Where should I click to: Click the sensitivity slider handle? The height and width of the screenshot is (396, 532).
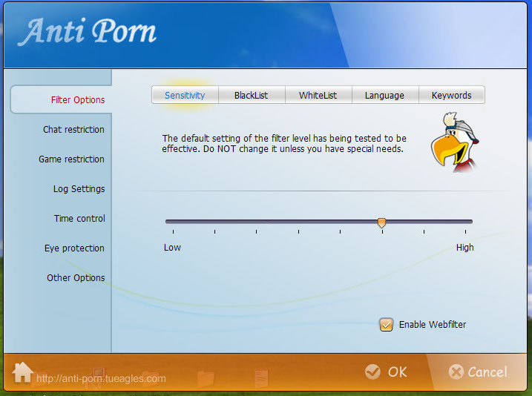(381, 222)
